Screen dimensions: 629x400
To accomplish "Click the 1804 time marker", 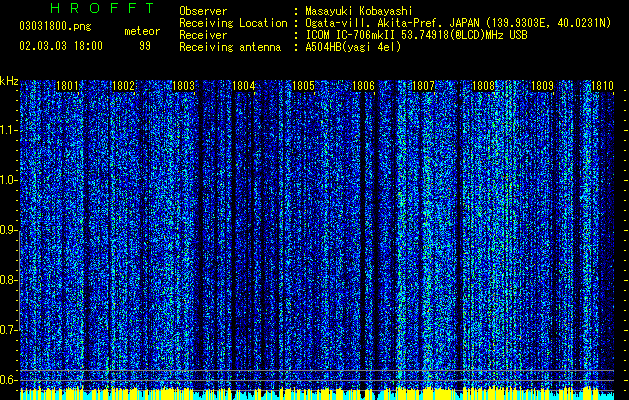I will pyautogui.click(x=243, y=86).
